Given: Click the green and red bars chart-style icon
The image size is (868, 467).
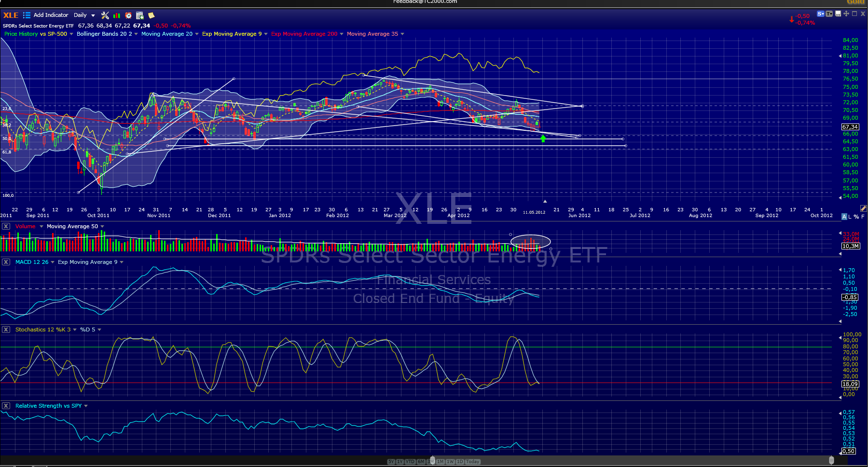Looking at the screenshot, I should tap(117, 15).
